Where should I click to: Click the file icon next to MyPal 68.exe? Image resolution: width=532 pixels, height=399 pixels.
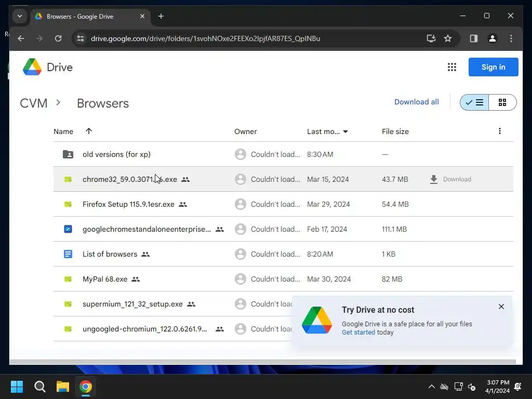[68, 279]
